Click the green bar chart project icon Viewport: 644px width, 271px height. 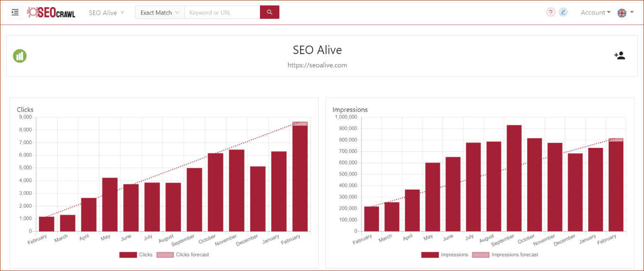[20, 56]
